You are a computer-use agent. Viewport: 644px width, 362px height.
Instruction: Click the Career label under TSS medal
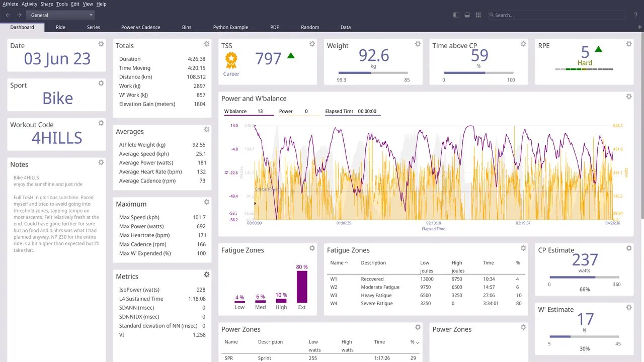(231, 74)
